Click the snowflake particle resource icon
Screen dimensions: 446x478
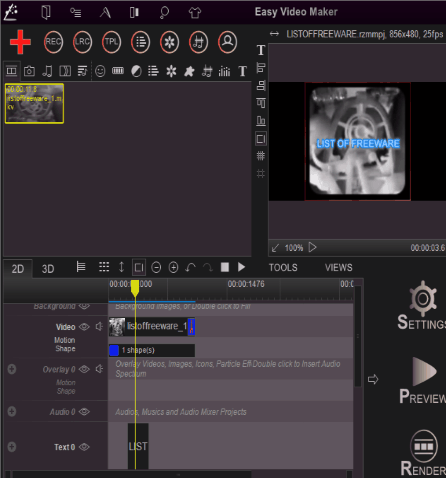coord(171,71)
